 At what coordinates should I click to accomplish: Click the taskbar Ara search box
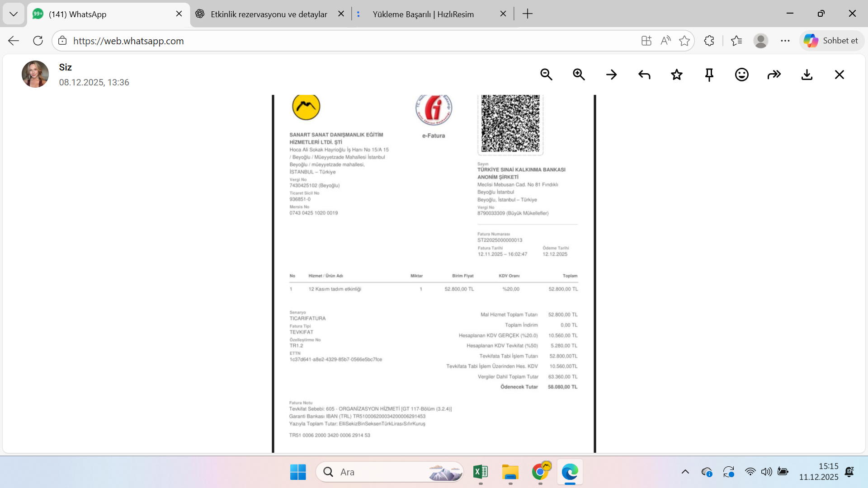pyautogui.click(x=390, y=472)
